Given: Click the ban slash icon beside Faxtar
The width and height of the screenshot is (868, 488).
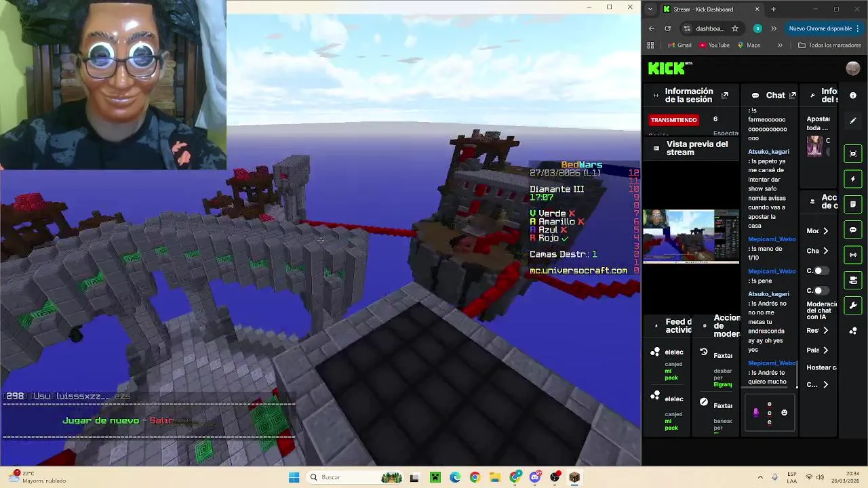Looking at the screenshot, I should click(704, 402).
